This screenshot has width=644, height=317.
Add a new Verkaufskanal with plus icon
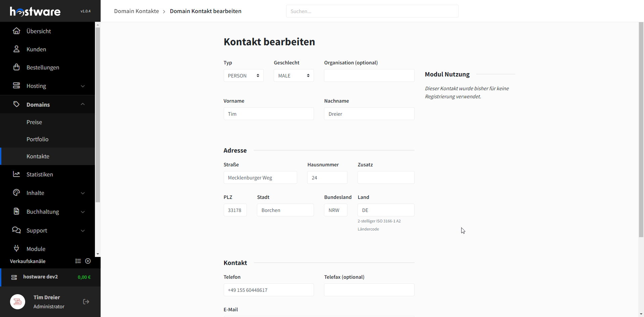[x=88, y=261]
